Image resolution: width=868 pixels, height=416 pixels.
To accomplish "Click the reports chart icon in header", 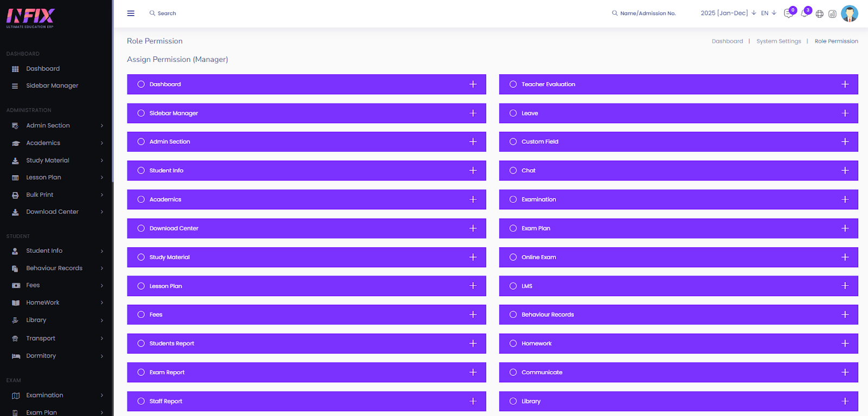I will (832, 14).
